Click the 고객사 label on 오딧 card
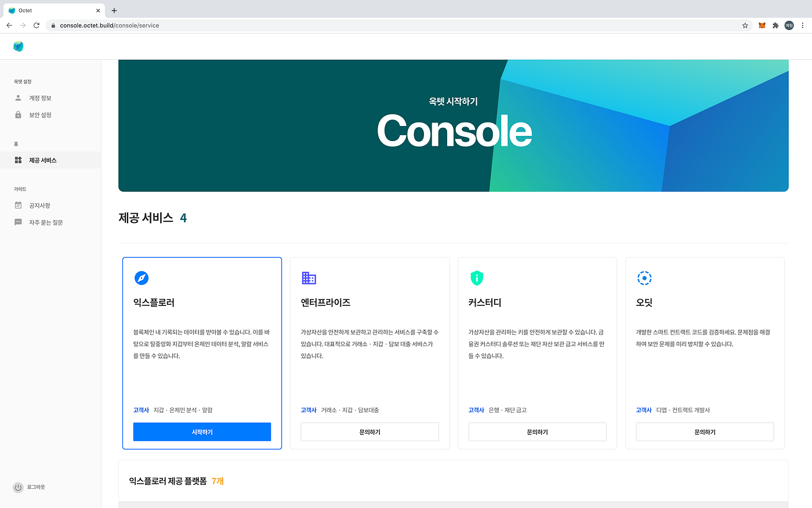 [644, 410]
